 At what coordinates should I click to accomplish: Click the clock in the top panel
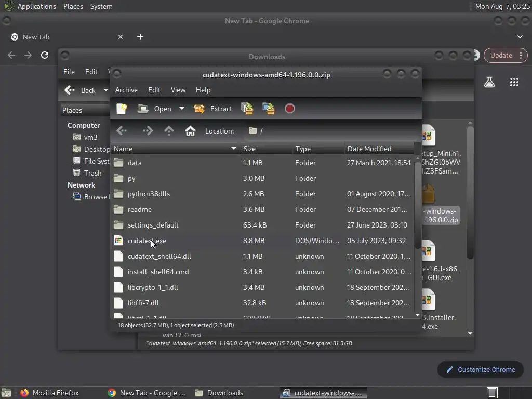pos(502,6)
